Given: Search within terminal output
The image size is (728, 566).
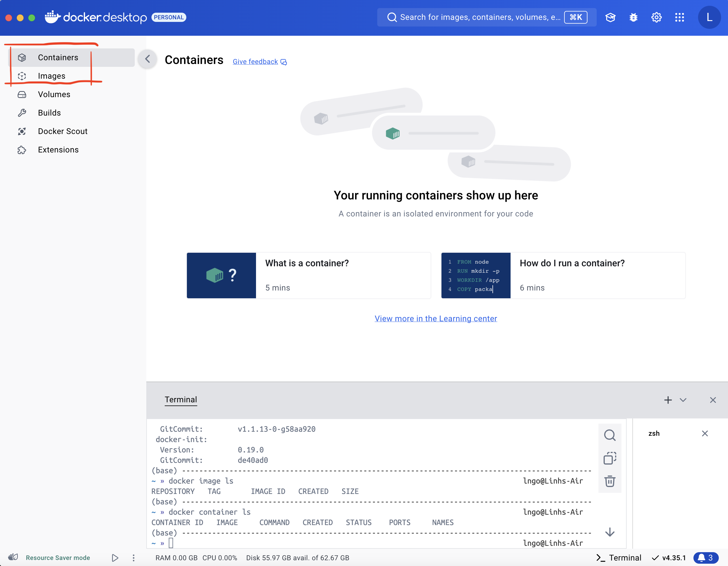Looking at the screenshot, I should click(x=610, y=435).
